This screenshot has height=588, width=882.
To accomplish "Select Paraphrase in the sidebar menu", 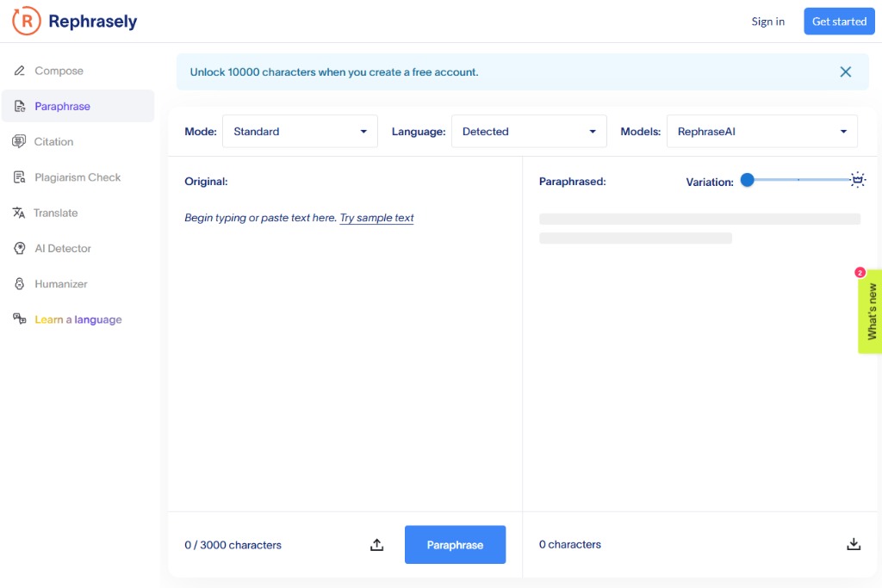I will pyautogui.click(x=62, y=107).
